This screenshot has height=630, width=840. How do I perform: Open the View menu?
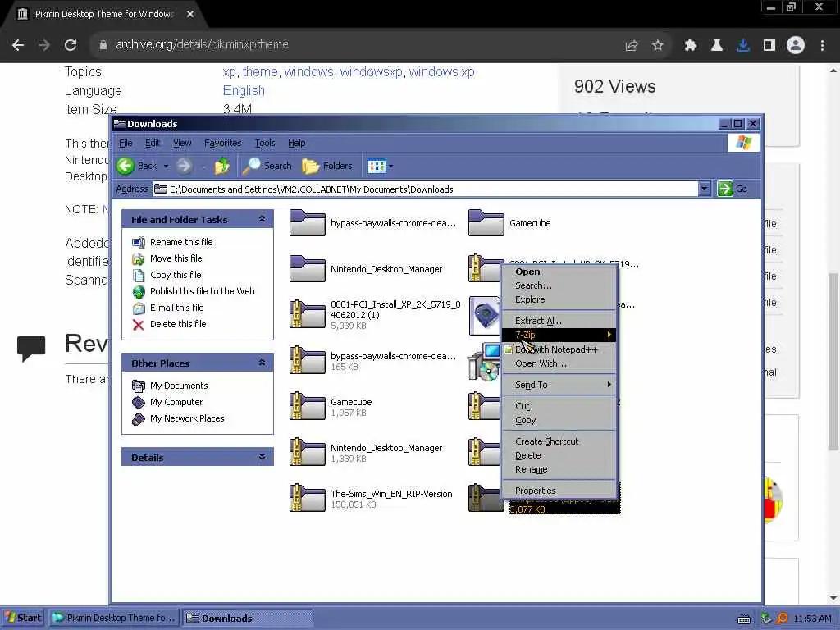[x=182, y=143]
